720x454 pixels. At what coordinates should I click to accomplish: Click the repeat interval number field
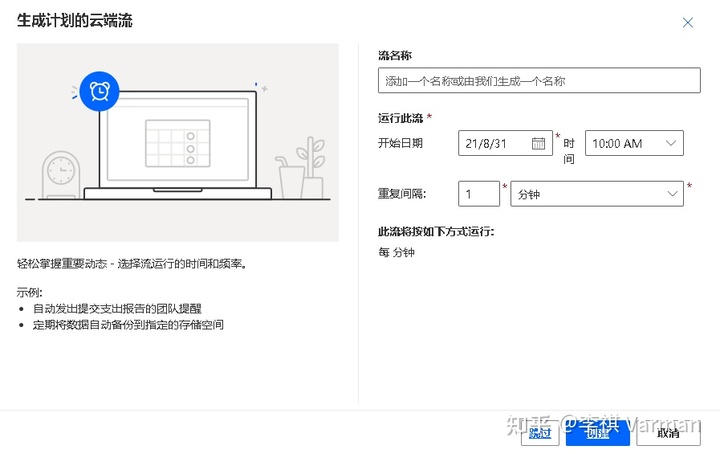click(479, 194)
